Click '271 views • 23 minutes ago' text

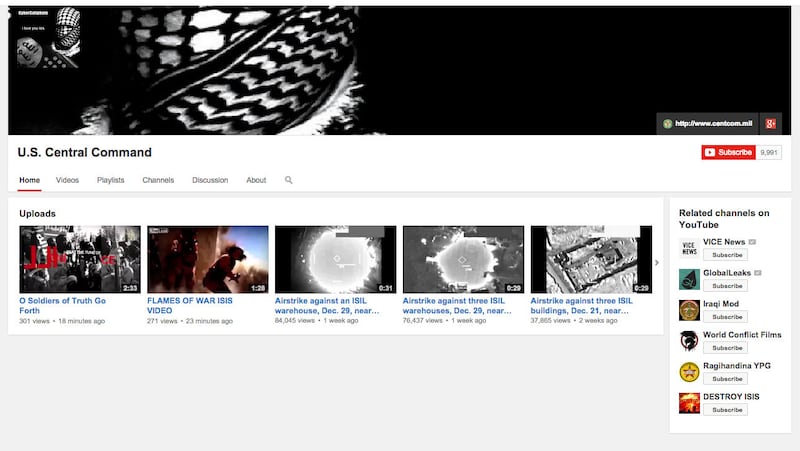click(190, 321)
